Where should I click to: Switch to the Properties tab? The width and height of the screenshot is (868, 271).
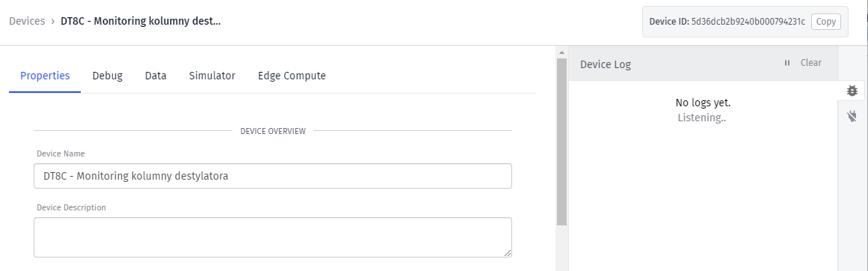[x=45, y=76]
